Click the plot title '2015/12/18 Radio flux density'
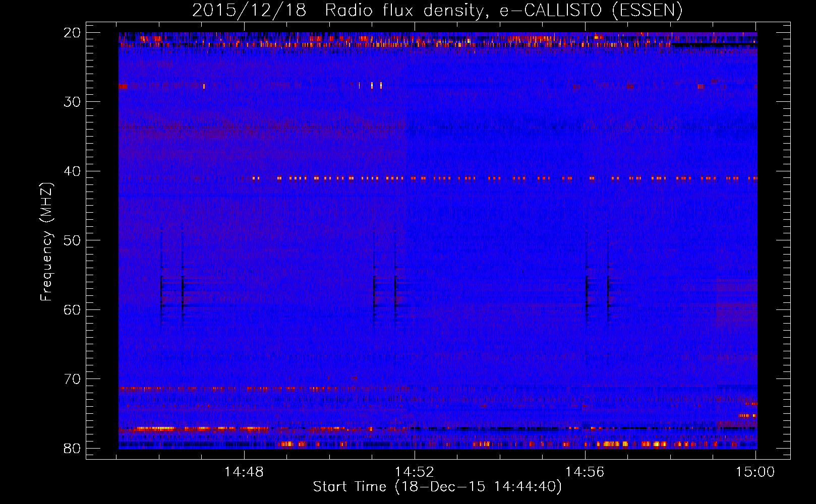The height and width of the screenshot is (504, 816). coord(437,11)
